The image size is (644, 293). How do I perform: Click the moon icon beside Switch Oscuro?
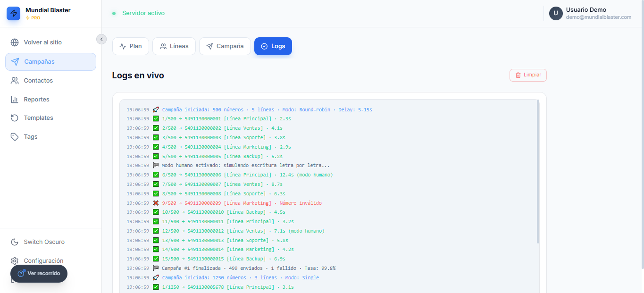15,242
